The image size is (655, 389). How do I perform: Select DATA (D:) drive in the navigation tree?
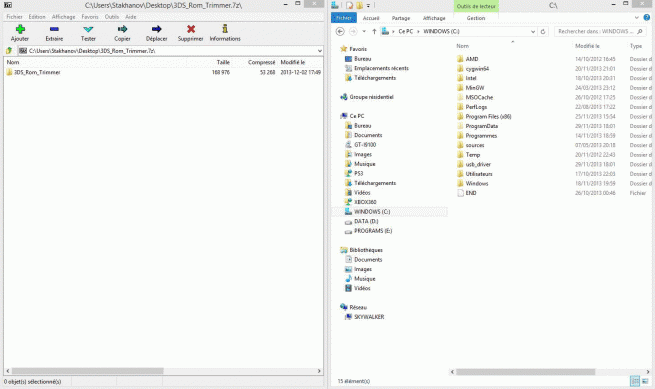[x=366, y=221]
